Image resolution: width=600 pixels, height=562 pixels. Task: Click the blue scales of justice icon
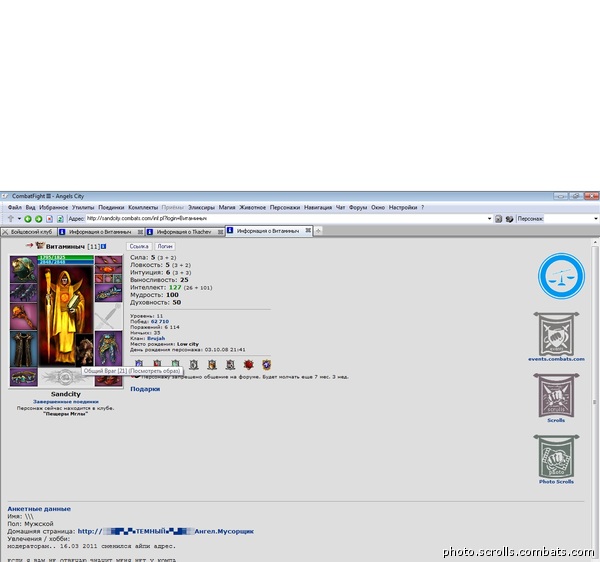pyautogui.click(x=561, y=276)
